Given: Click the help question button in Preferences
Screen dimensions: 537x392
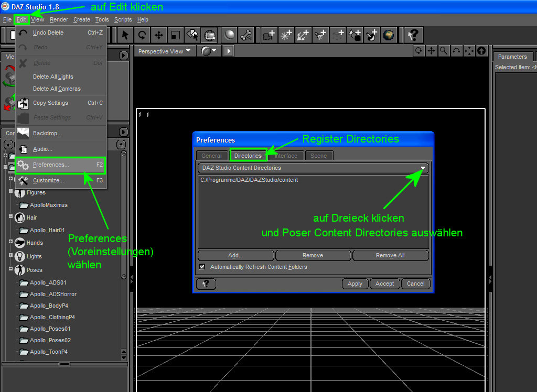Looking at the screenshot, I should tap(206, 284).
